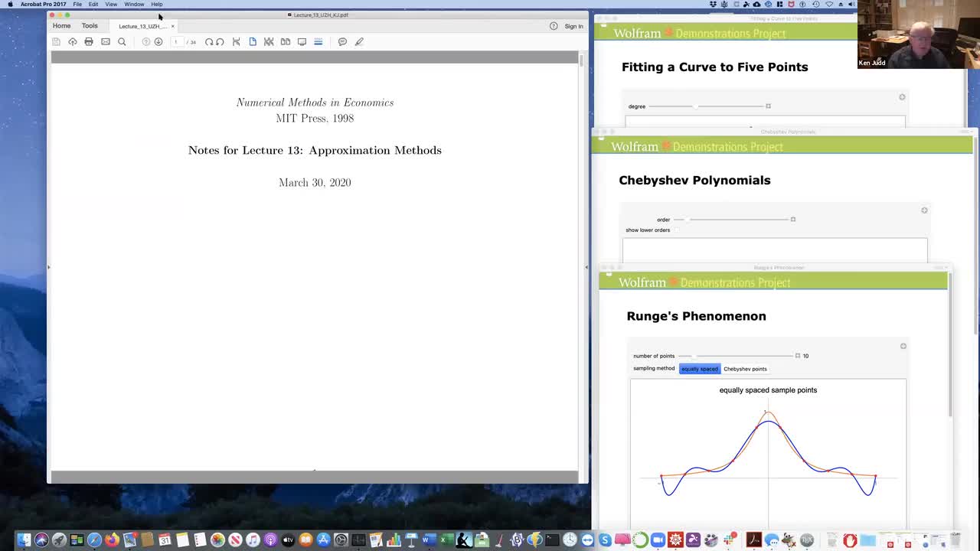This screenshot has height=551, width=980.
Task: Select the equally spaced sampling method
Action: pos(700,369)
